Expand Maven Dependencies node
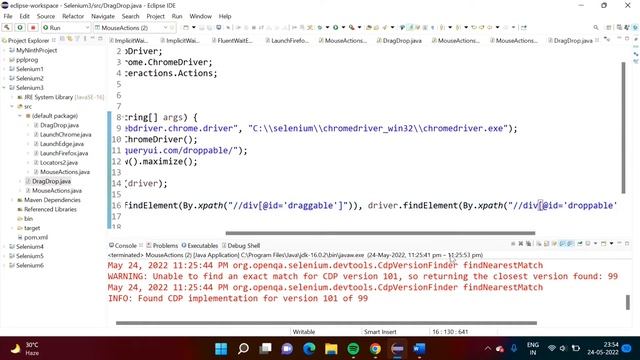 tap(12, 200)
